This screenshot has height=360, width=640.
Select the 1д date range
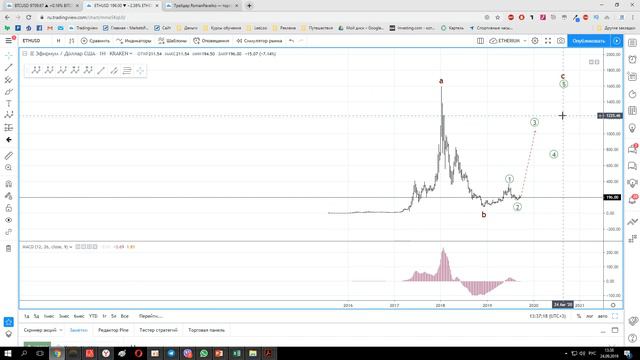pos(27,316)
